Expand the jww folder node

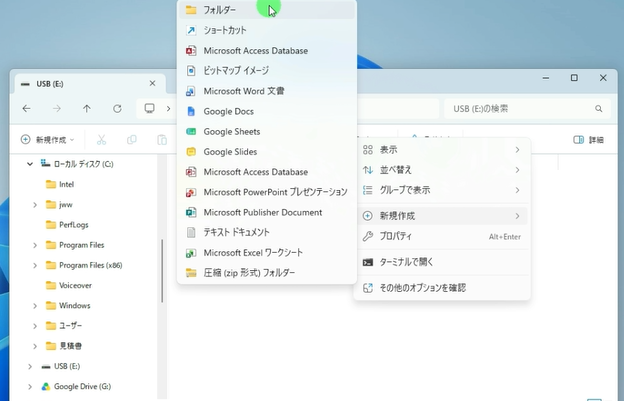(35, 205)
